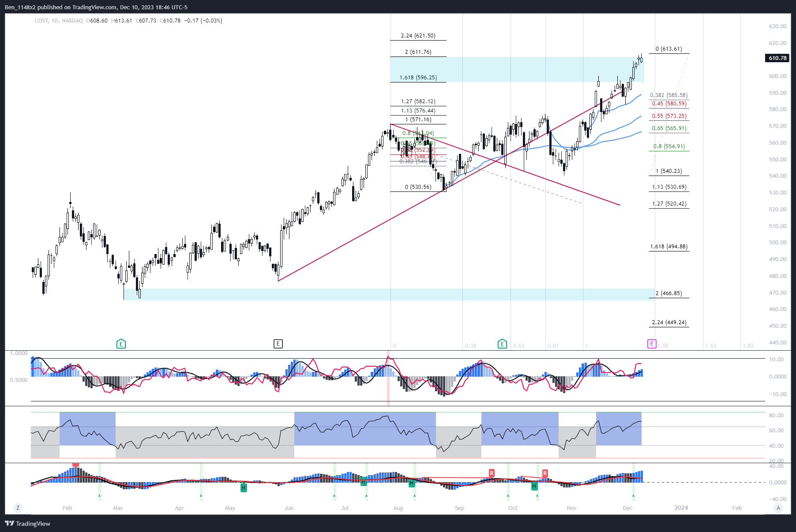
Task: Select the green 0.8 (554.91) level label
Action: 669,146
